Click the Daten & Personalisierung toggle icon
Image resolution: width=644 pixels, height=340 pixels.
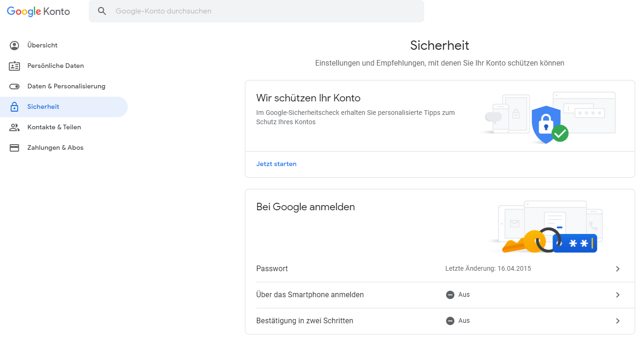tap(14, 87)
